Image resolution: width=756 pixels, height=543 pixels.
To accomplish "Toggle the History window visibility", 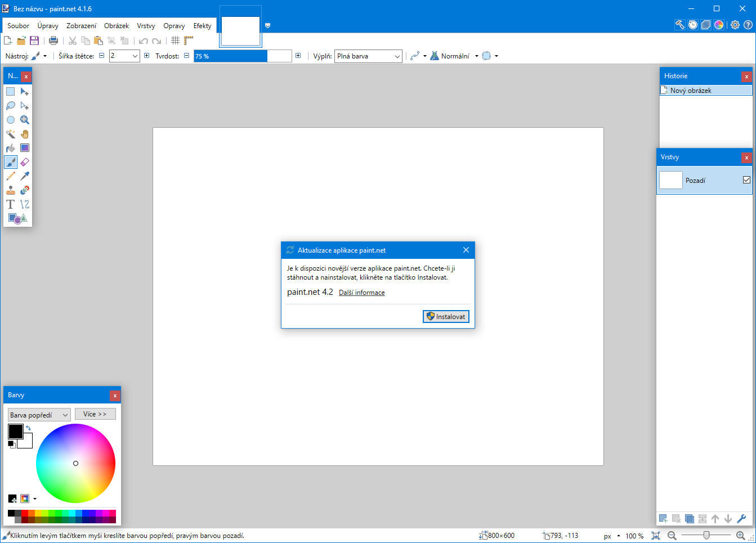I will 693,25.
